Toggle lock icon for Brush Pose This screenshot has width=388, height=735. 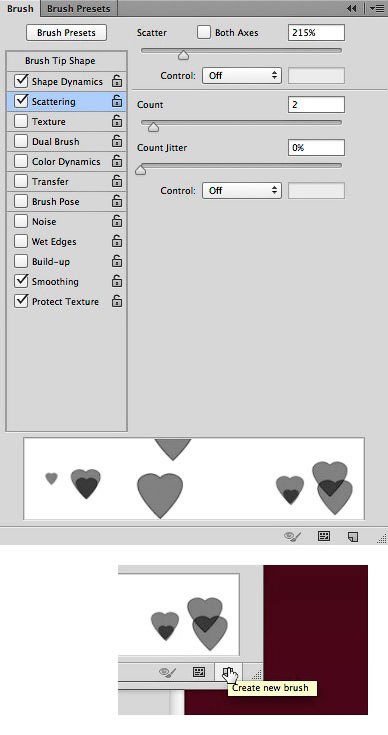[x=117, y=201]
